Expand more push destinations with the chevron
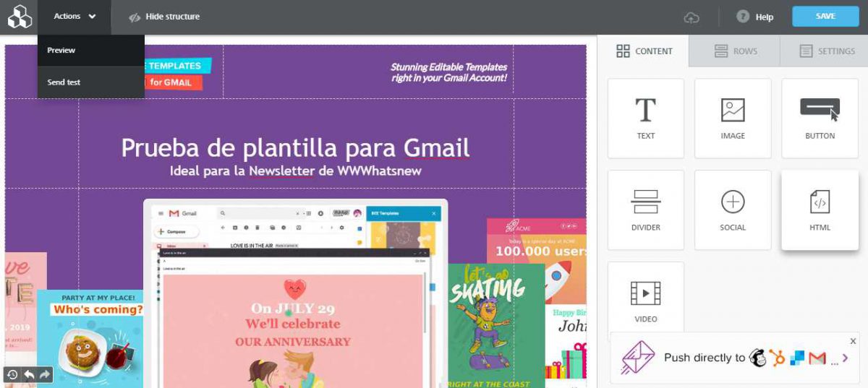The width and height of the screenshot is (868, 388). (x=845, y=358)
